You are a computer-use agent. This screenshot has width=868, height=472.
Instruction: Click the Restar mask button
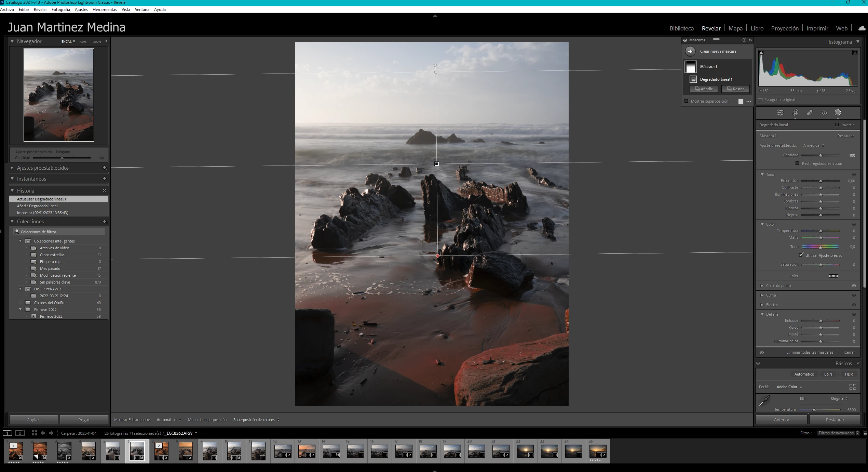click(735, 89)
